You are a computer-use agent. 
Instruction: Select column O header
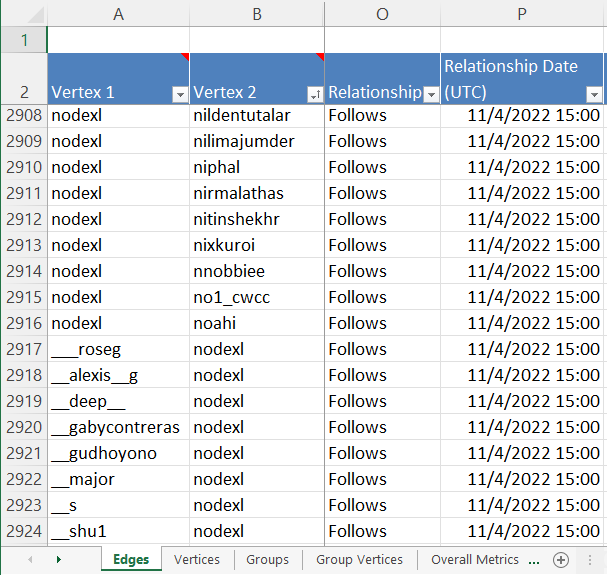(x=382, y=13)
